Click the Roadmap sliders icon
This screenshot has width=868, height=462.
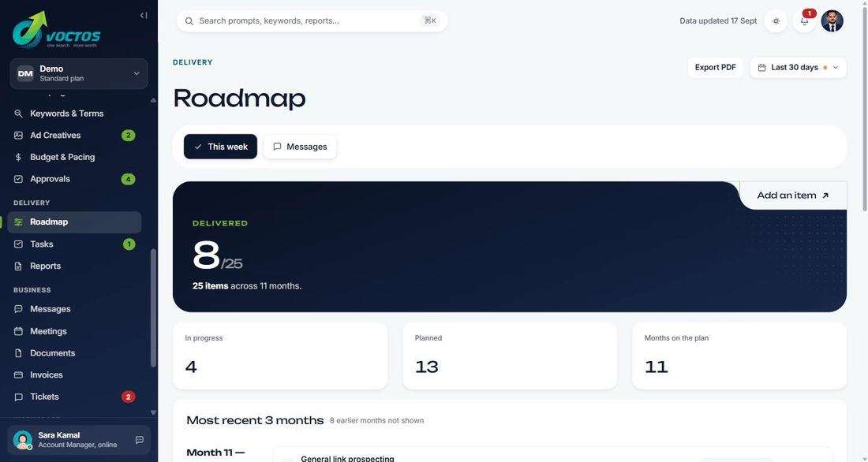(18, 222)
